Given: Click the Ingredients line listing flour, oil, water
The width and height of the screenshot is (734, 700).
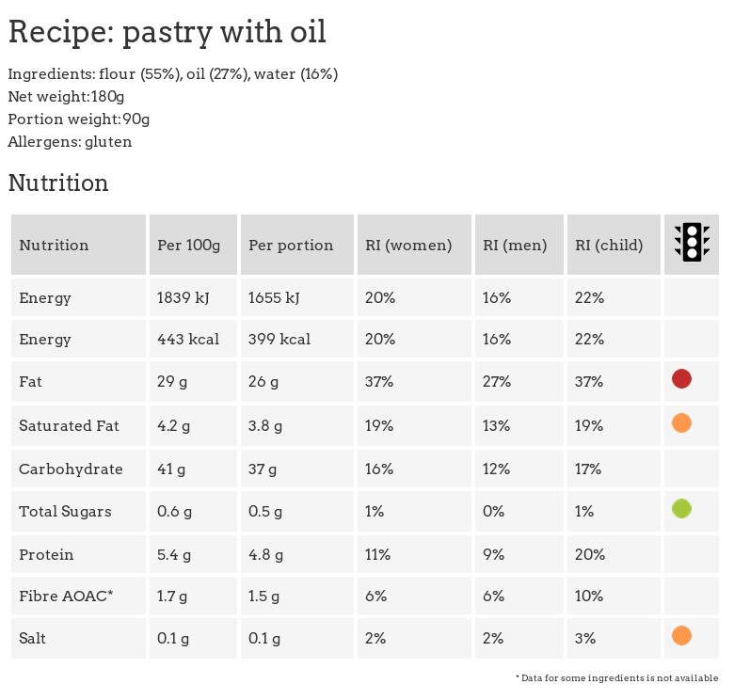Looking at the screenshot, I should (173, 74).
